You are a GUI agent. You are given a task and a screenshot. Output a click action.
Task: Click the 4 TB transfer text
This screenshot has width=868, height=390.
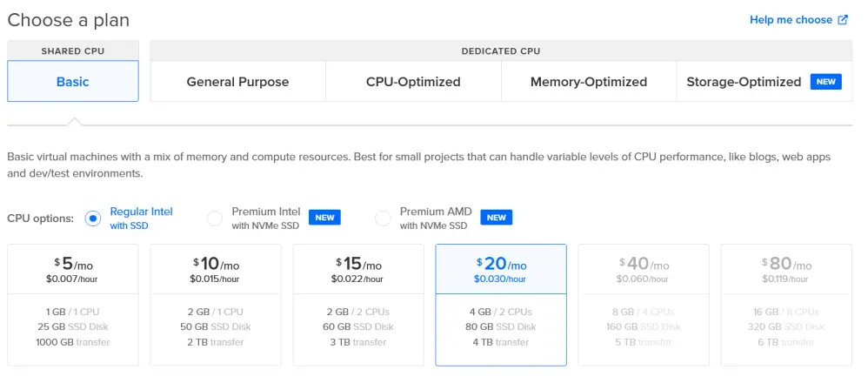pyautogui.click(x=501, y=342)
